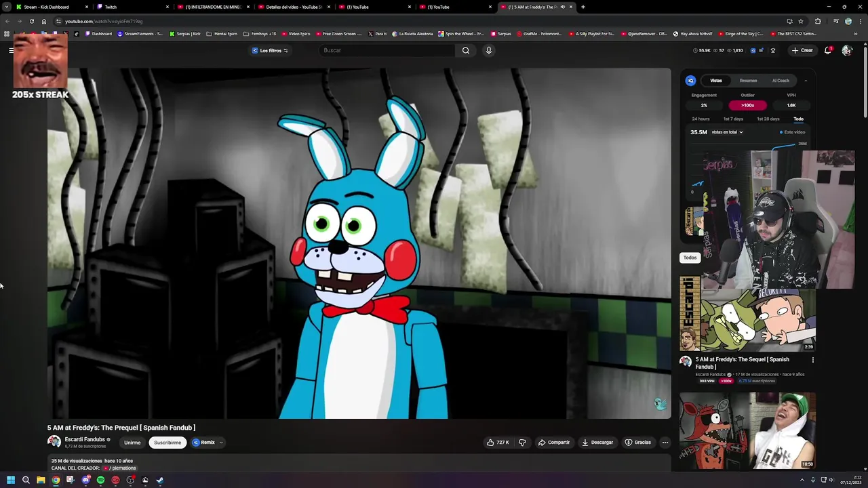Open YouTube notifications bell
868x488 pixels.
click(828, 50)
